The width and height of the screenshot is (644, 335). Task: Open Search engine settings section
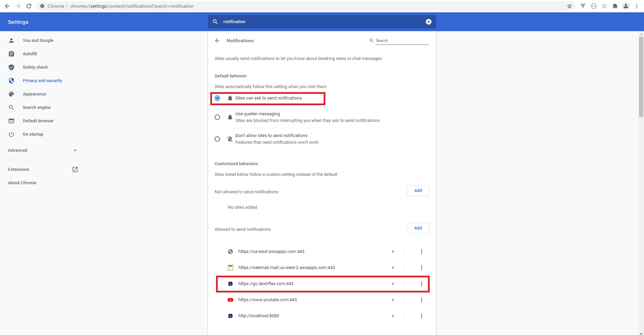[37, 108]
